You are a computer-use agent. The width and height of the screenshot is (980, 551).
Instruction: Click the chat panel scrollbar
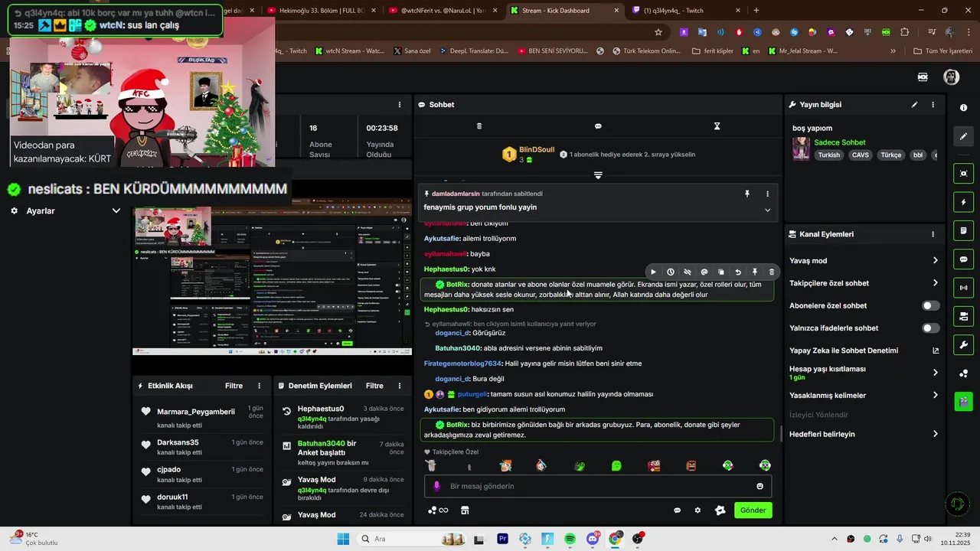781,433
